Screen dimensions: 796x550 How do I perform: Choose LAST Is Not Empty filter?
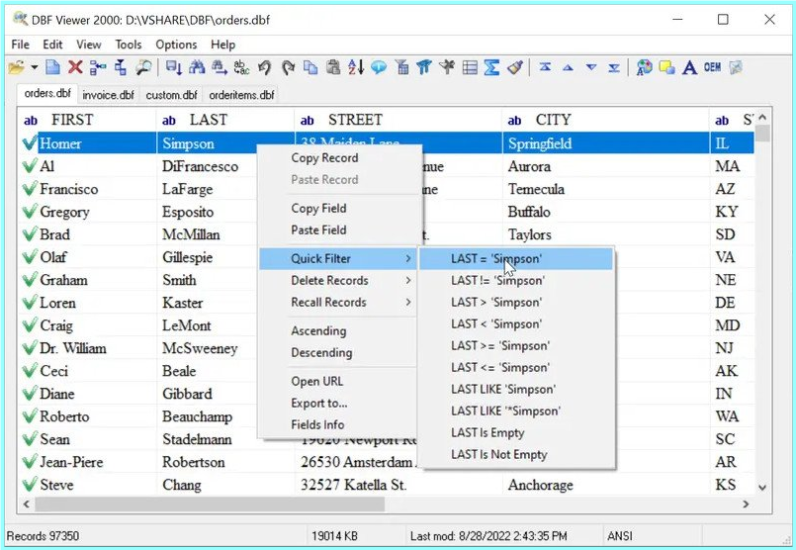[x=516, y=455]
